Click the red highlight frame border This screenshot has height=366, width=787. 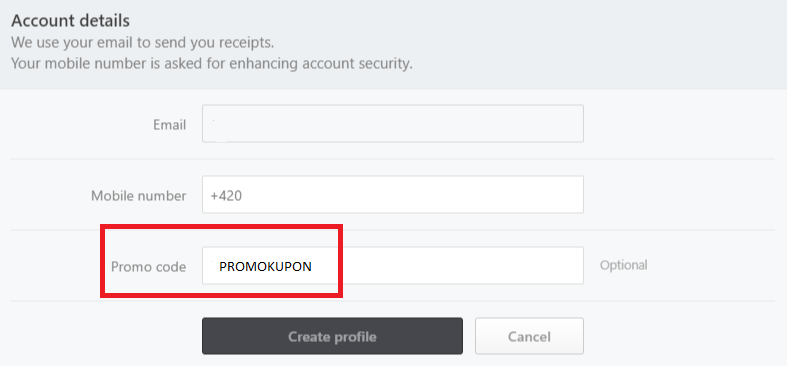tap(222, 227)
